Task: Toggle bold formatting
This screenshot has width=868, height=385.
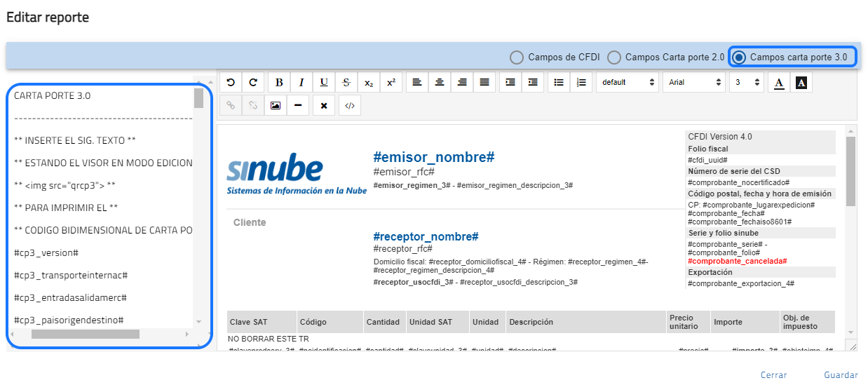Action: point(279,82)
